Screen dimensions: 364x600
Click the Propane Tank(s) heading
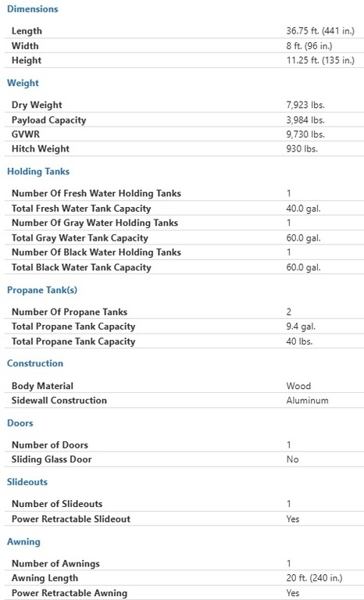42,290
